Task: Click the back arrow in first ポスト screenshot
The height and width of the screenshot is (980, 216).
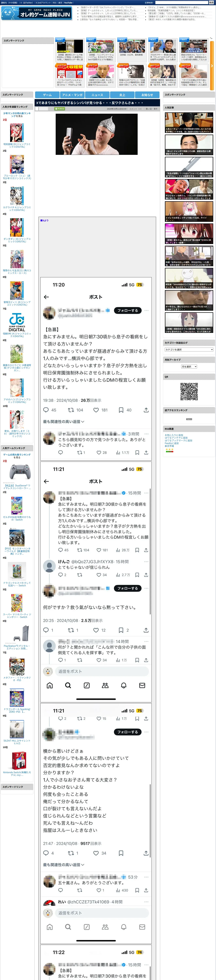Action: (46, 297)
